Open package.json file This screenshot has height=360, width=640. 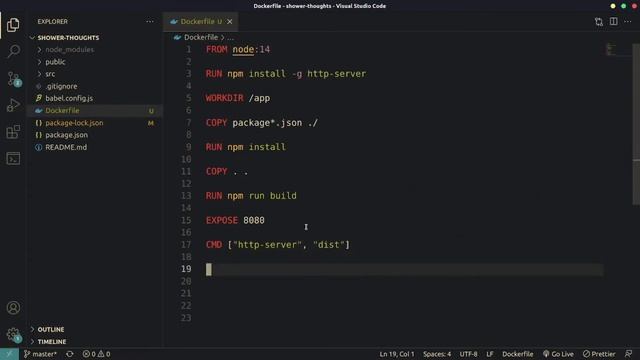click(95, 135)
